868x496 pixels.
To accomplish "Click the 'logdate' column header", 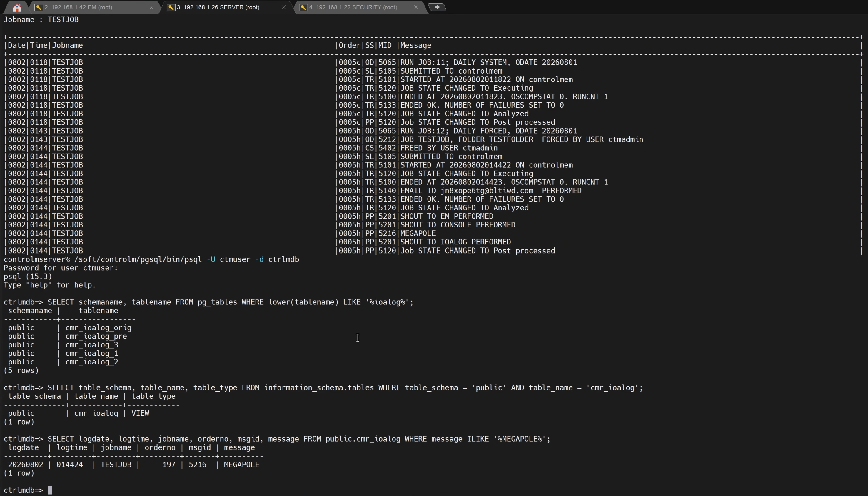I will (x=24, y=447).
